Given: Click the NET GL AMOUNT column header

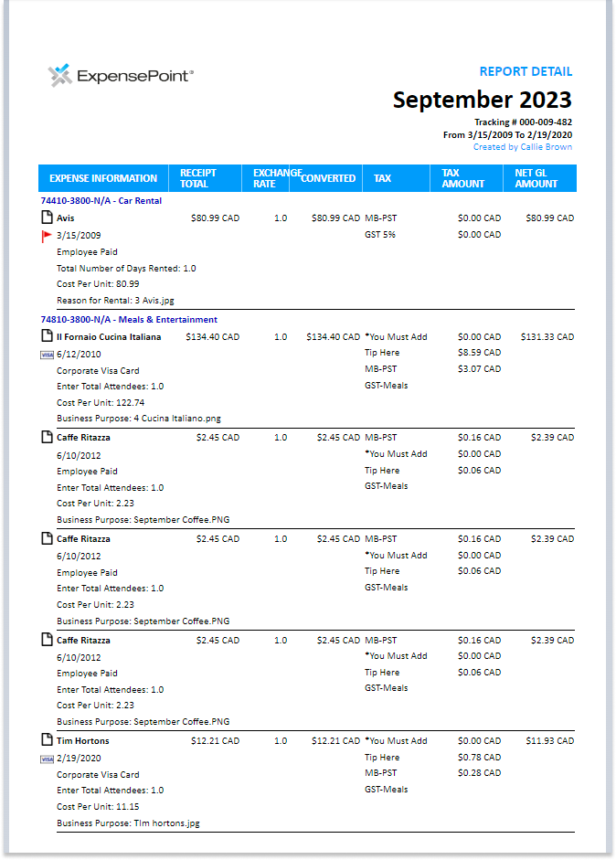Looking at the screenshot, I should (x=536, y=178).
